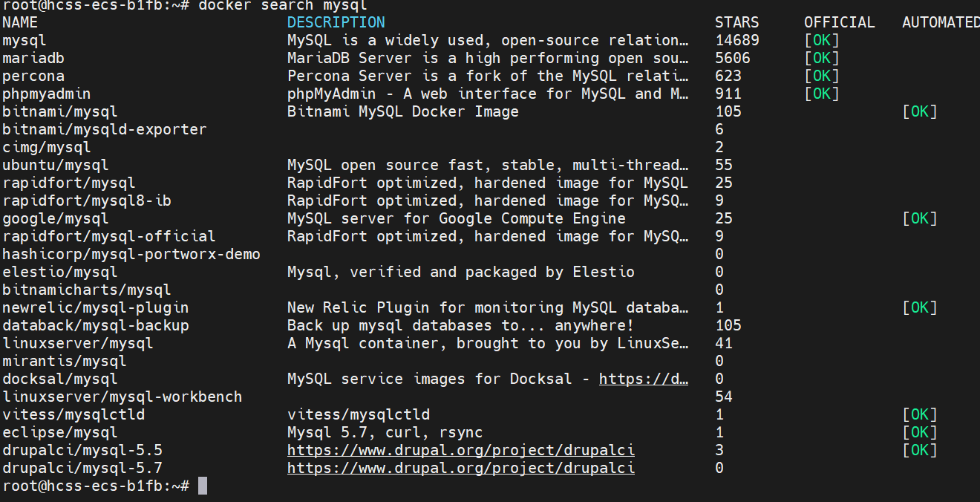Select the OFFICIAL column header

[x=840, y=23]
